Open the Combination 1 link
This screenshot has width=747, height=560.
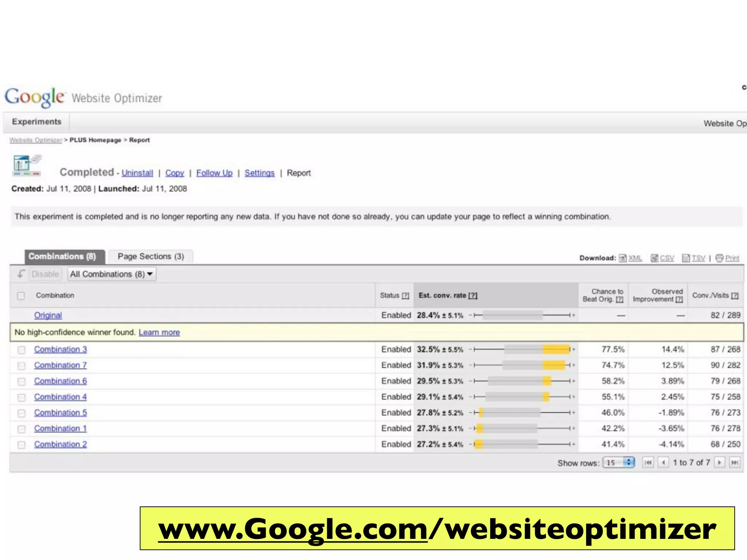click(x=61, y=428)
